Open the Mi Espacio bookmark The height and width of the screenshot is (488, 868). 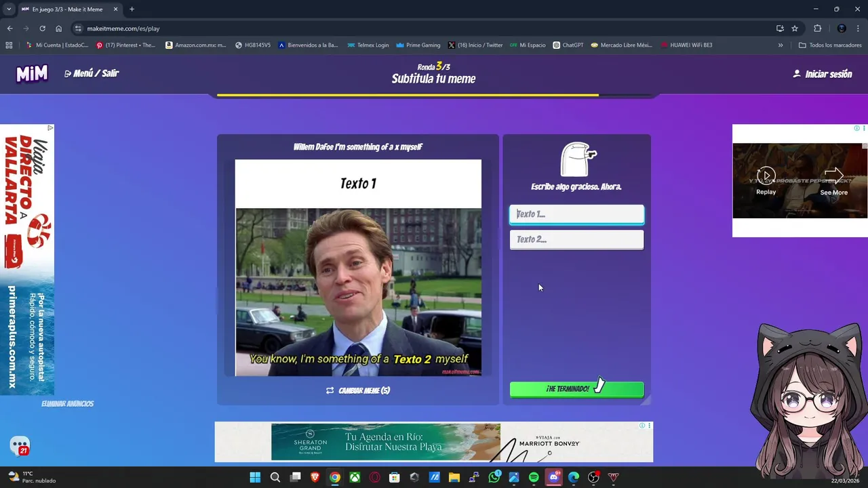528,45
